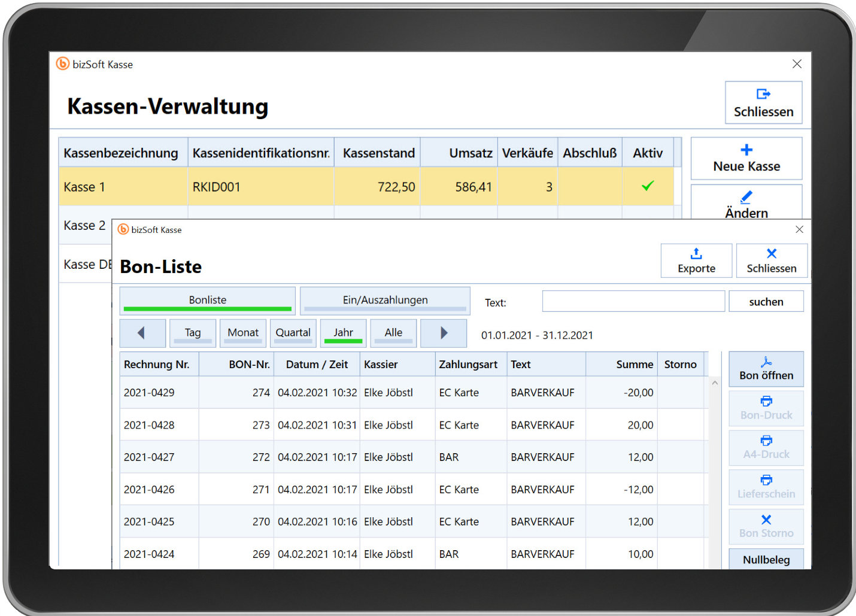
Task: Sort by Datum / Zeit column header
Action: point(317,364)
